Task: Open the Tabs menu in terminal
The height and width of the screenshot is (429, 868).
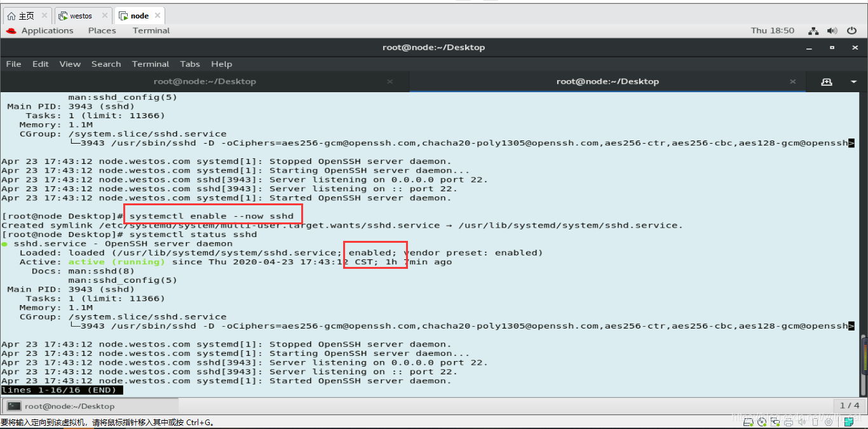Action: click(x=190, y=64)
